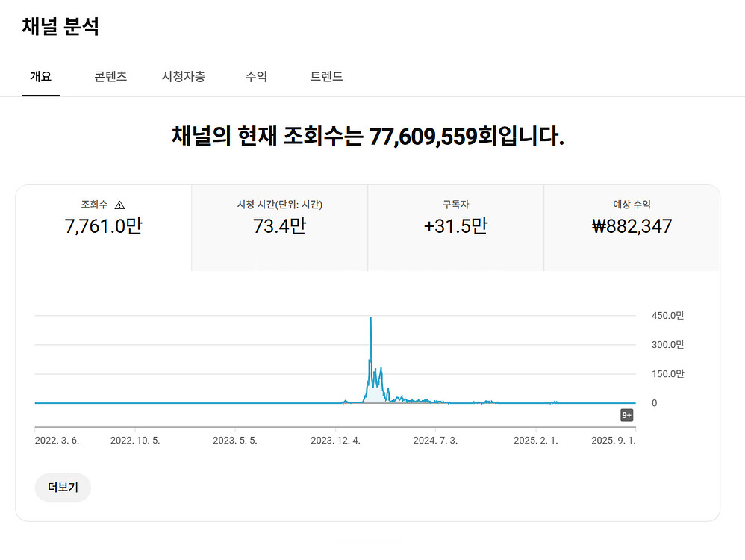Click the ₩882,347 revenue value

[x=632, y=226]
